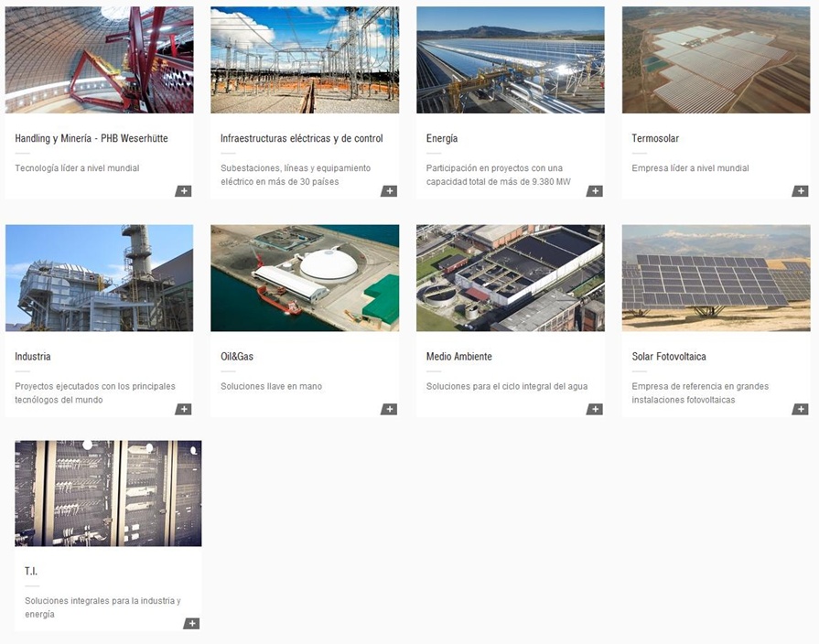The height and width of the screenshot is (644, 819).
Task: Open the 'Industria' heading
Action: click(x=32, y=357)
